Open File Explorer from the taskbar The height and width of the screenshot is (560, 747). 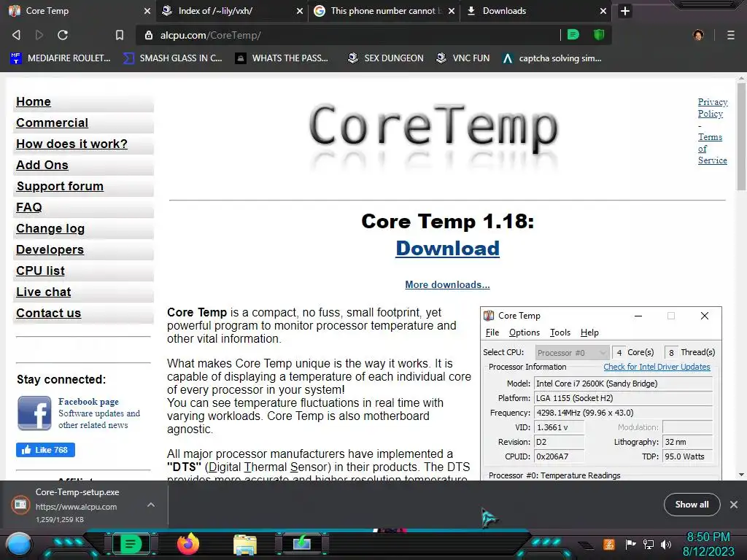[x=245, y=545]
